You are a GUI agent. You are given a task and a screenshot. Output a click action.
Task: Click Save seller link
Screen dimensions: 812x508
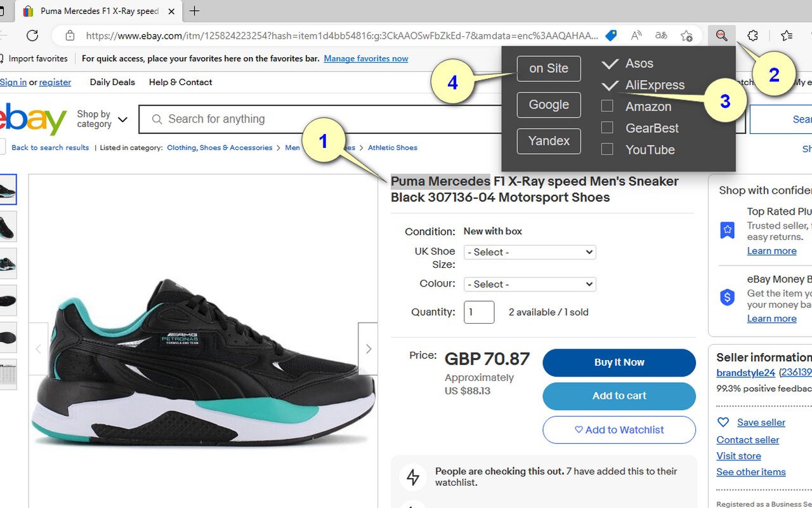[x=761, y=422]
